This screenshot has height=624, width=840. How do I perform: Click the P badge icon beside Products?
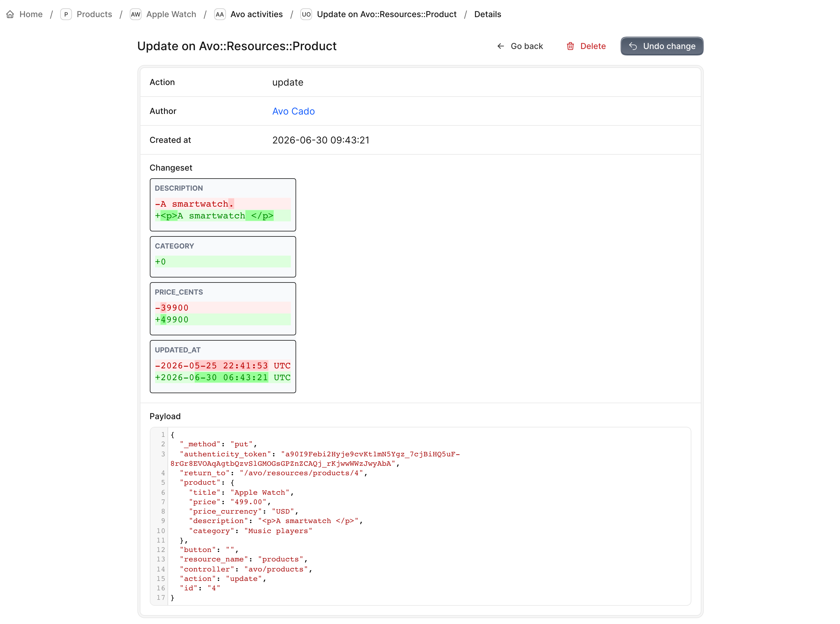pos(66,14)
